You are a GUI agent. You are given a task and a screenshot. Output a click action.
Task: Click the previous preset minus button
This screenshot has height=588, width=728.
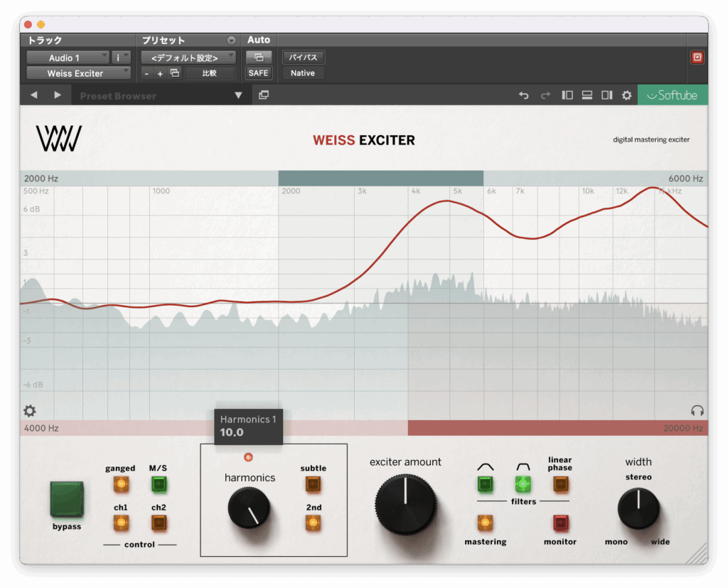[x=146, y=73]
